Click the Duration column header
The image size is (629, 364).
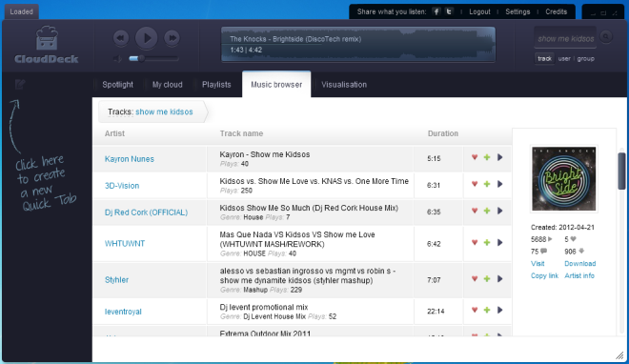point(443,133)
